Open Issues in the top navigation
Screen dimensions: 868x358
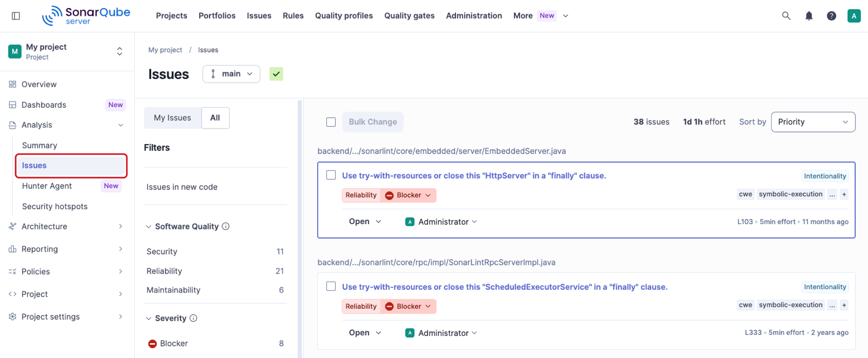point(259,16)
